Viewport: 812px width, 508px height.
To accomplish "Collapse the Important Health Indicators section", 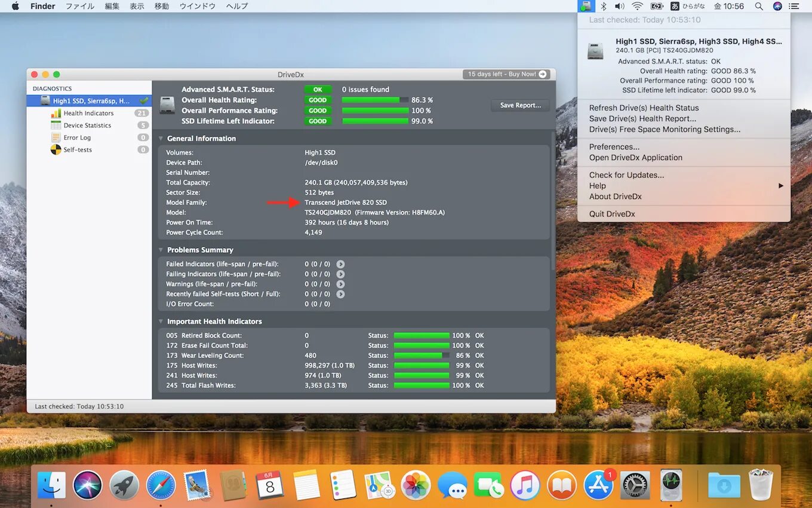I will coord(161,322).
